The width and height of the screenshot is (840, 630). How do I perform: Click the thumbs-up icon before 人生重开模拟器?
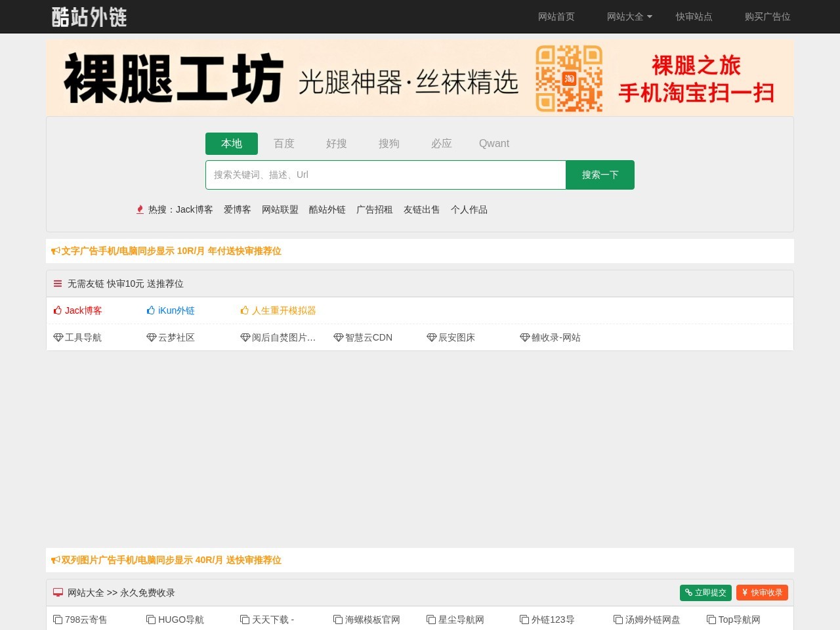[245, 310]
